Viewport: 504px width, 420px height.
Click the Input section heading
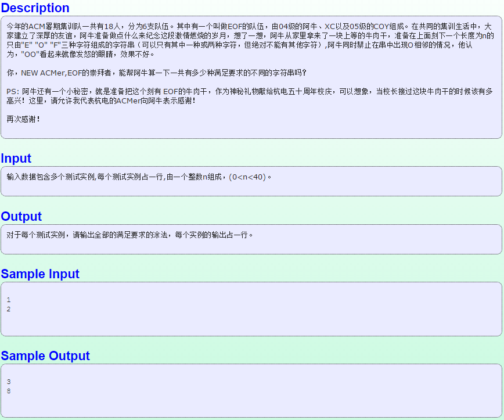tap(16, 158)
